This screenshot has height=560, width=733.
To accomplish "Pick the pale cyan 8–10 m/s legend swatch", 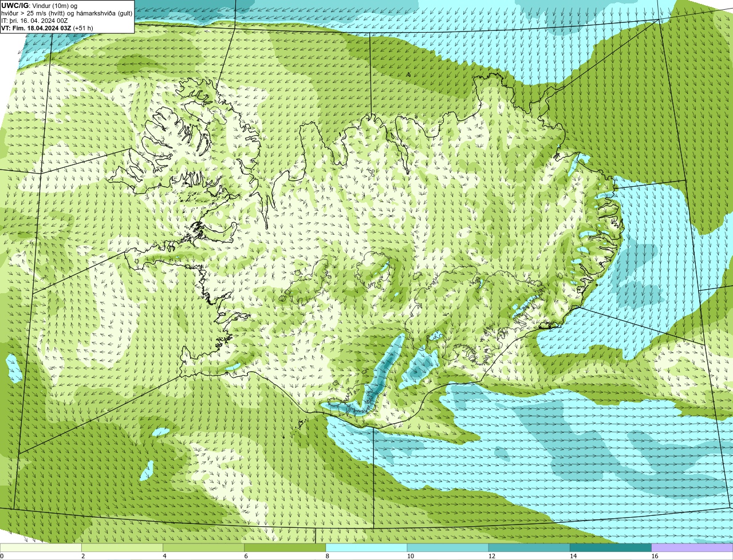I will tap(366, 548).
